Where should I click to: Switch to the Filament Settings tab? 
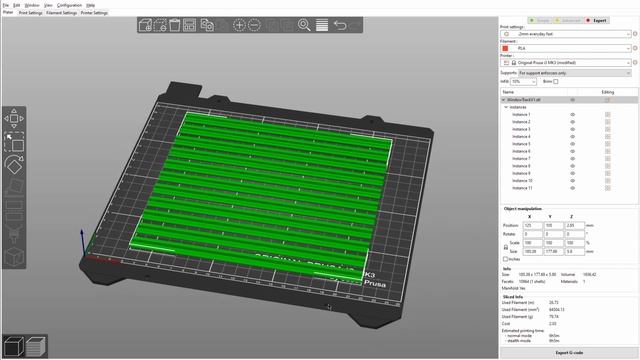[62, 13]
